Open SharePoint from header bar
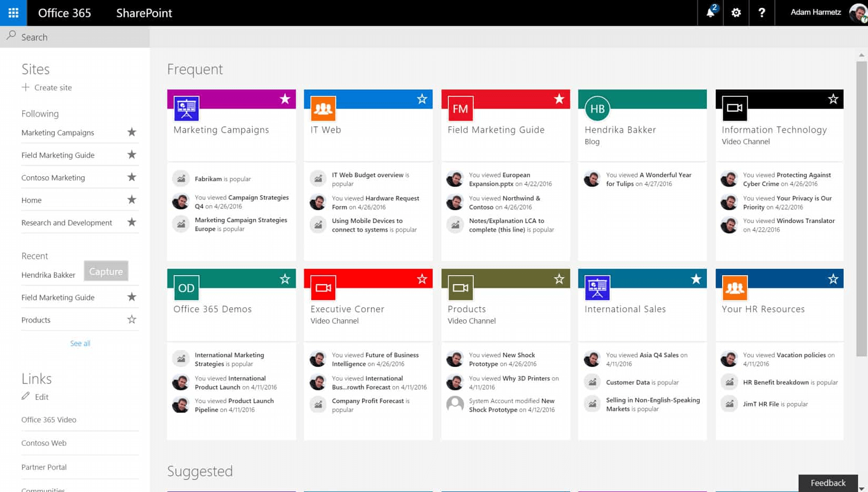The height and width of the screenshot is (492, 868). pos(144,13)
